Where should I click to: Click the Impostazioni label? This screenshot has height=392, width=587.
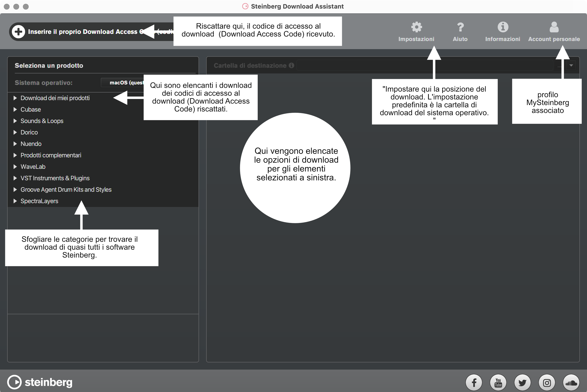(x=416, y=39)
